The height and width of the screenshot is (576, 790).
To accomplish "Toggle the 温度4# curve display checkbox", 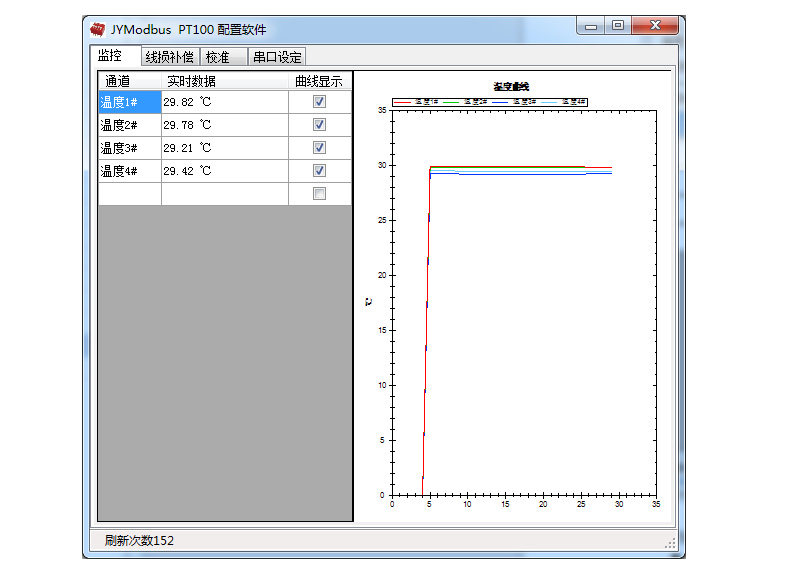I will [x=319, y=171].
